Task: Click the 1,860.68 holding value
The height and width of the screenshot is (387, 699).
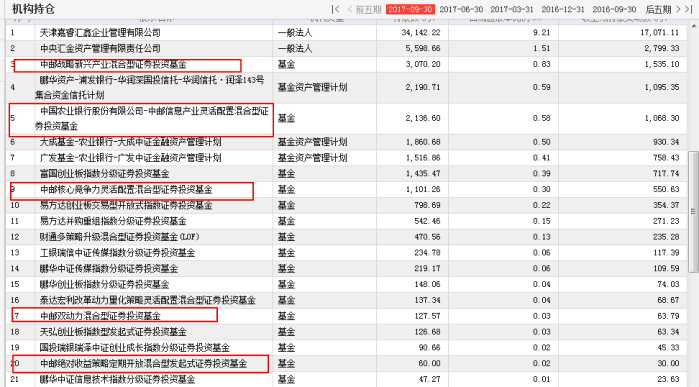Action: 423,142
